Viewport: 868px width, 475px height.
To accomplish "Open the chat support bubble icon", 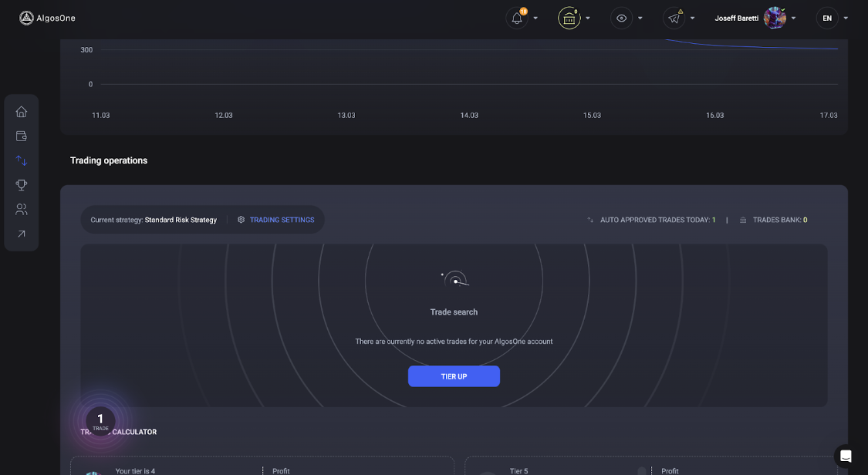I will point(846,456).
